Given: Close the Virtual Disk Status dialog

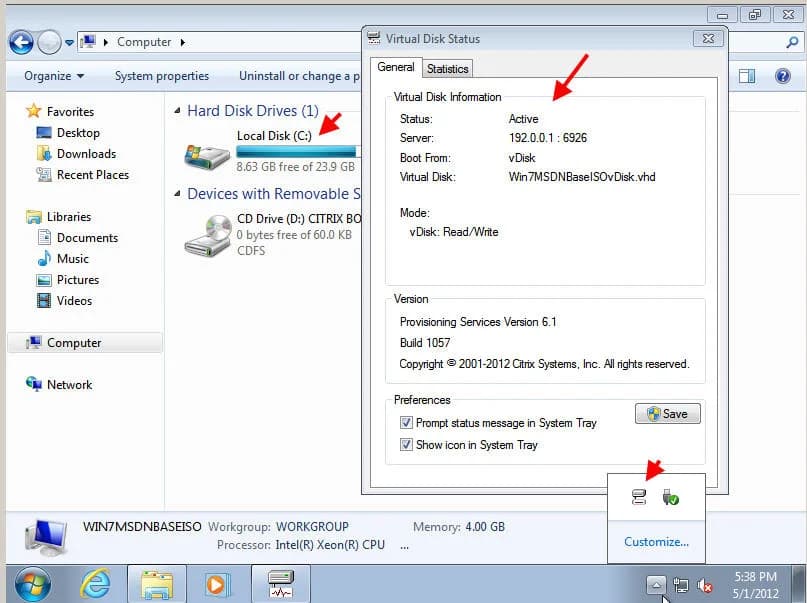Looking at the screenshot, I should click(708, 39).
